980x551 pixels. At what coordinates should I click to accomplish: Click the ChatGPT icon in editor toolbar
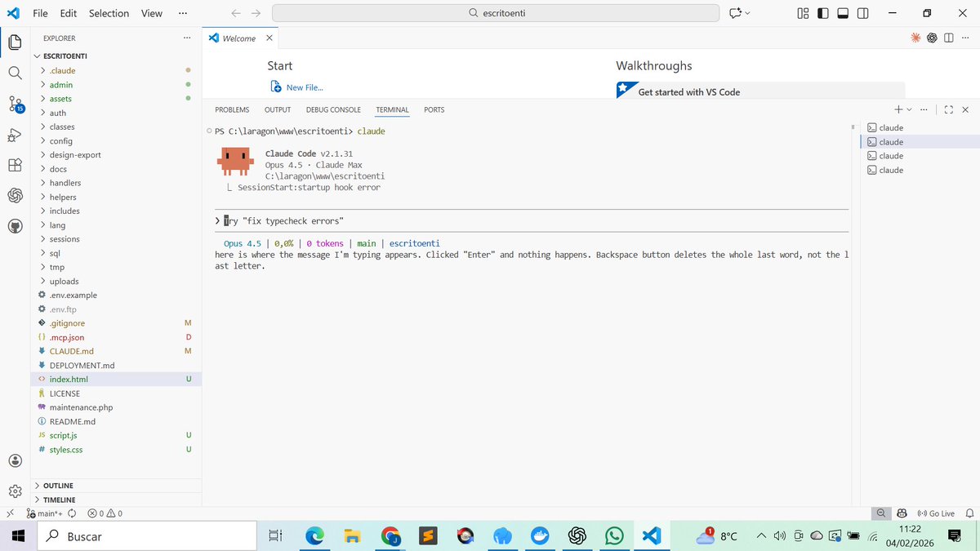[932, 38]
